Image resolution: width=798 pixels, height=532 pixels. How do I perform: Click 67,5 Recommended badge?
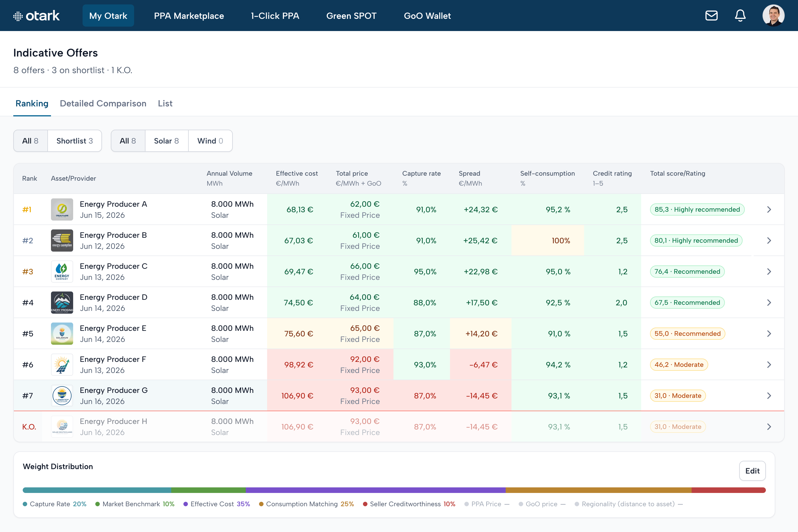(x=687, y=303)
